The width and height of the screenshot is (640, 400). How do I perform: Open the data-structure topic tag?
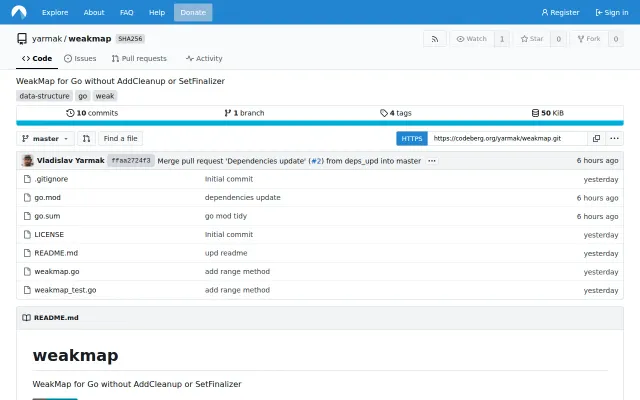click(44, 96)
